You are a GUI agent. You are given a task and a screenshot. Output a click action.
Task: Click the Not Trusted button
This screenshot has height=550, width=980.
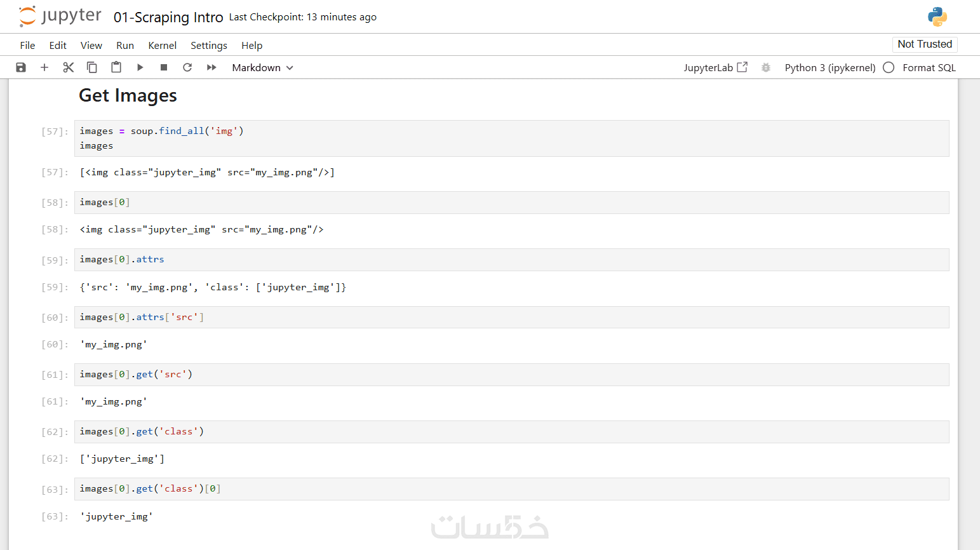click(x=925, y=44)
